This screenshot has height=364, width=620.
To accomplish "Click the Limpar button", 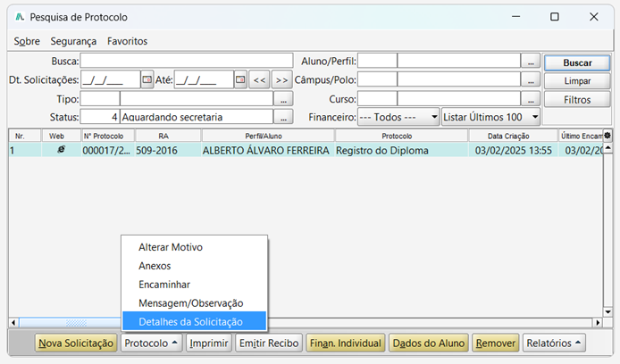I will coord(577,81).
